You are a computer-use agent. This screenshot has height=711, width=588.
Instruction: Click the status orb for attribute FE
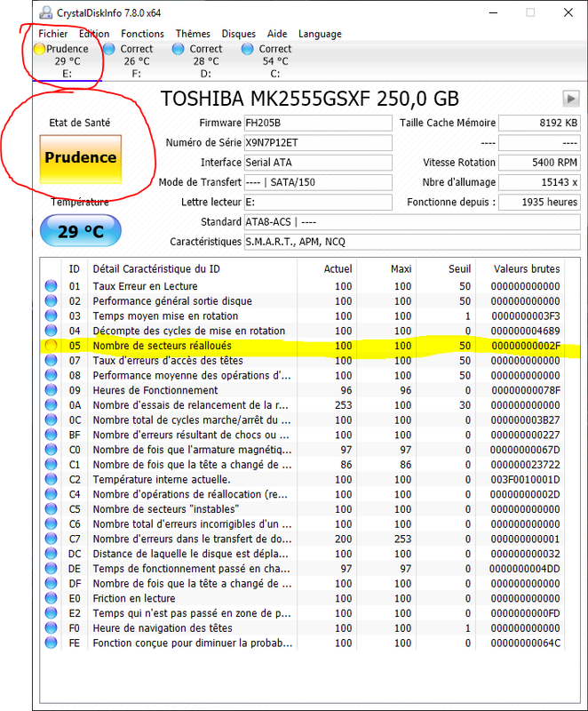pos(51,643)
